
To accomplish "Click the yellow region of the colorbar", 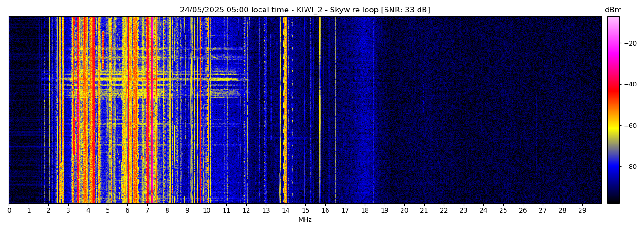I will coord(613,127).
